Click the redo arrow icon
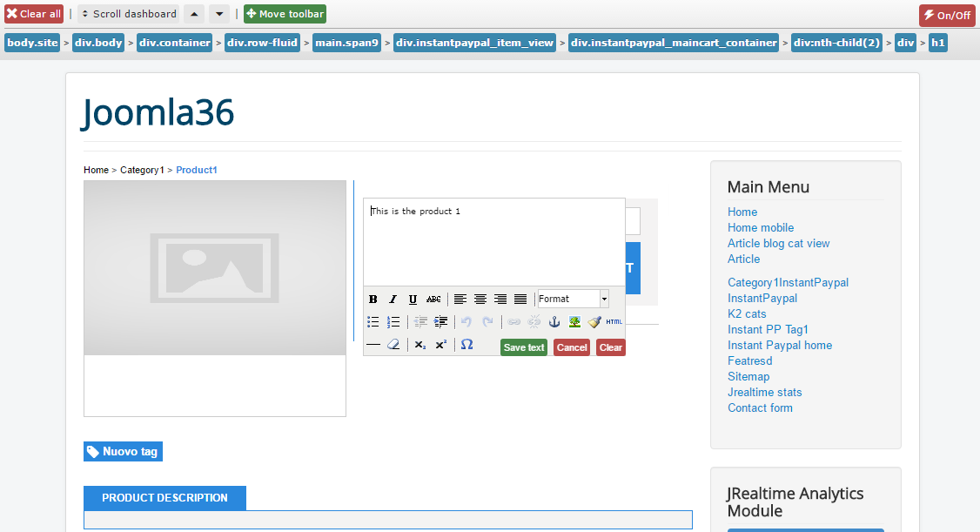980x532 pixels. tap(487, 322)
